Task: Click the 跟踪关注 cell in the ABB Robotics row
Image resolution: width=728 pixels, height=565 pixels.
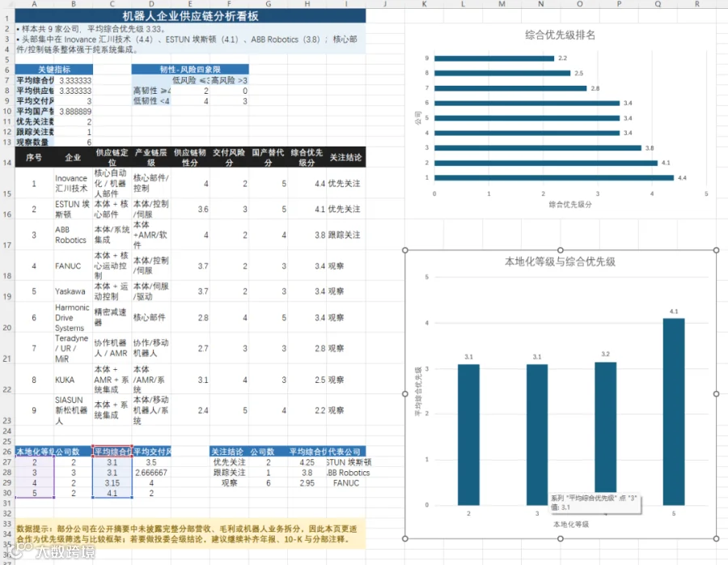Action: click(346, 235)
